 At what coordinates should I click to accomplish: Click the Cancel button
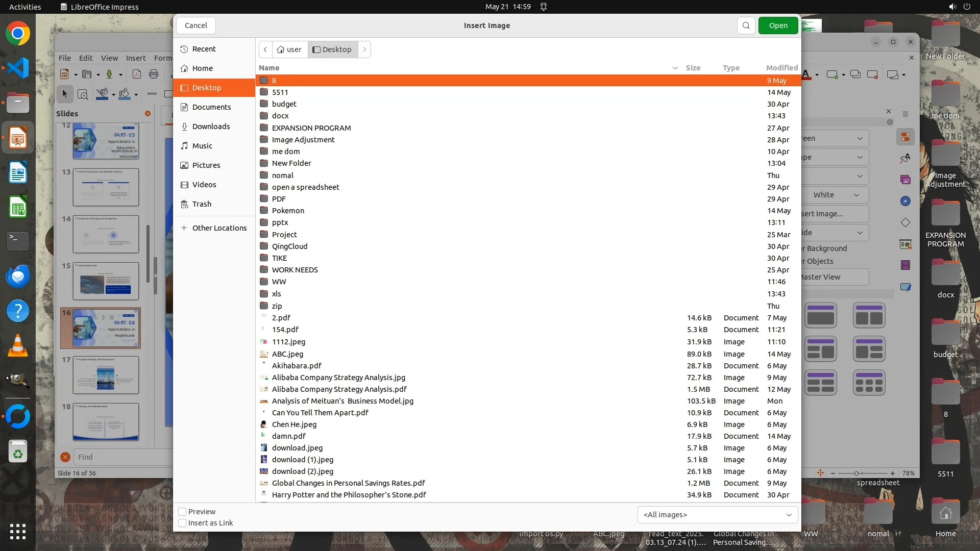pyautogui.click(x=196, y=26)
